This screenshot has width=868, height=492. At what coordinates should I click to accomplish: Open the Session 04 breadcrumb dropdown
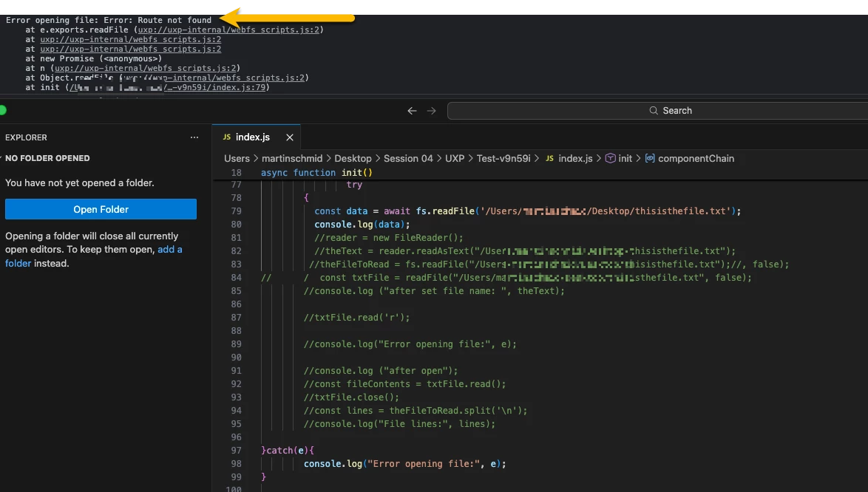(x=408, y=159)
